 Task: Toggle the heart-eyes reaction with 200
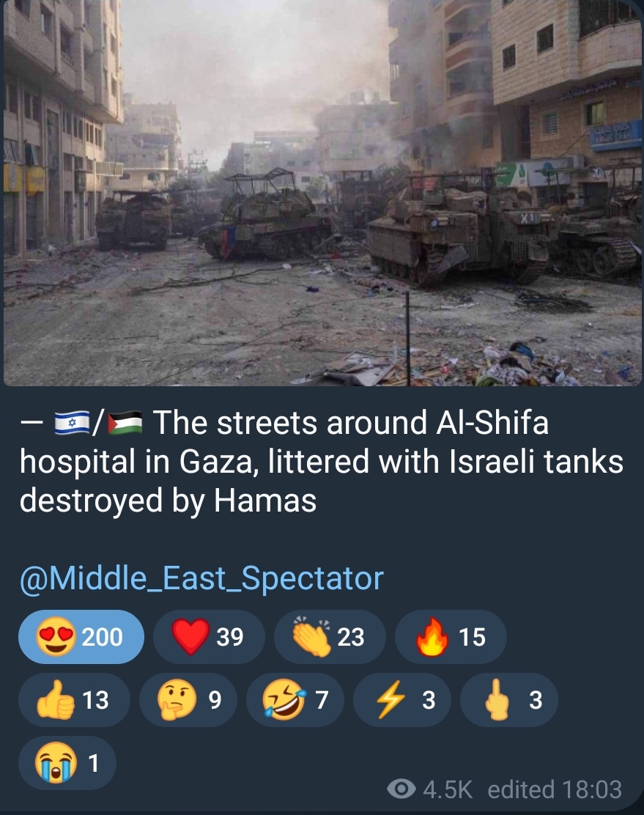click(81, 637)
